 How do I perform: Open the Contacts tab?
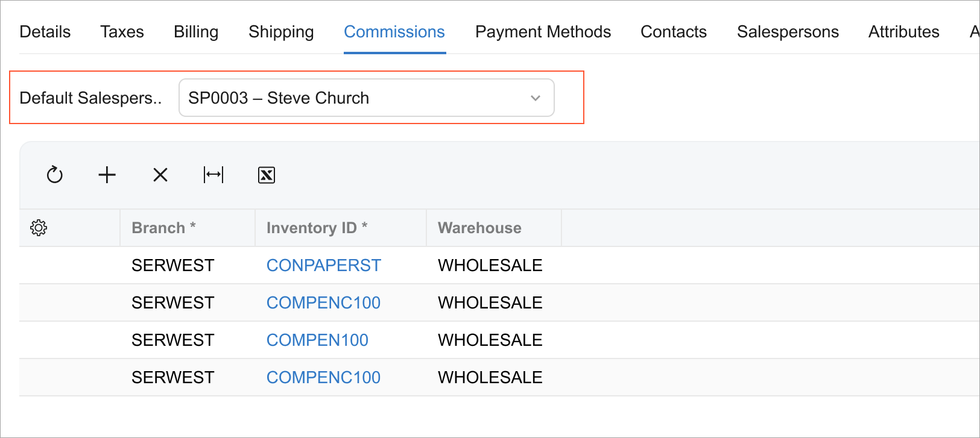click(x=674, y=32)
